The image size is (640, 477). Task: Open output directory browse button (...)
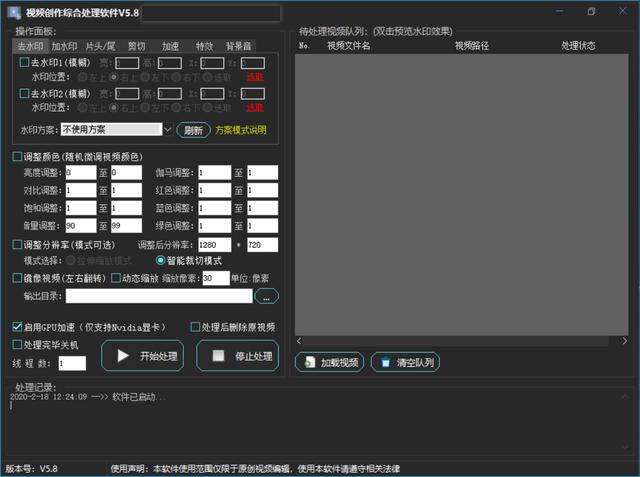coord(266,296)
